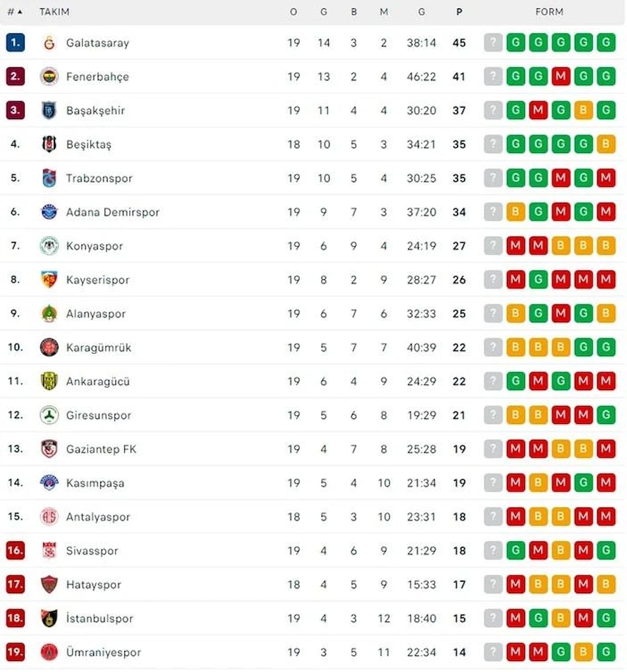Click the Hatayspor club logo
Viewport: 627px width, 672px height.
click(x=49, y=584)
